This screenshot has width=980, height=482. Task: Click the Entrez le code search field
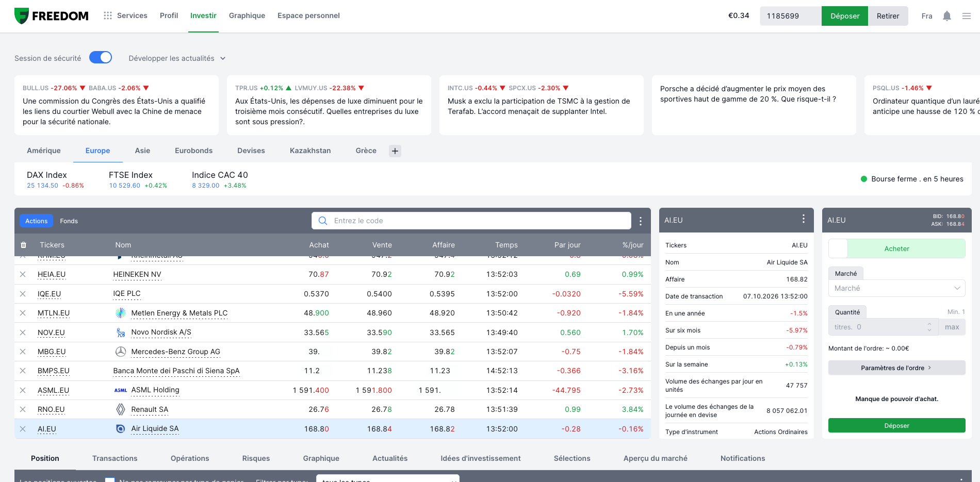tap(471, 221)
